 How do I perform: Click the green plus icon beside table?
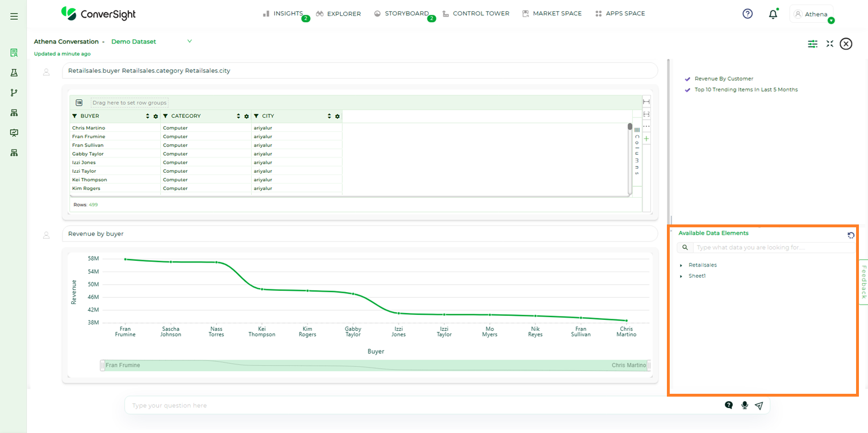coord(646,139)
